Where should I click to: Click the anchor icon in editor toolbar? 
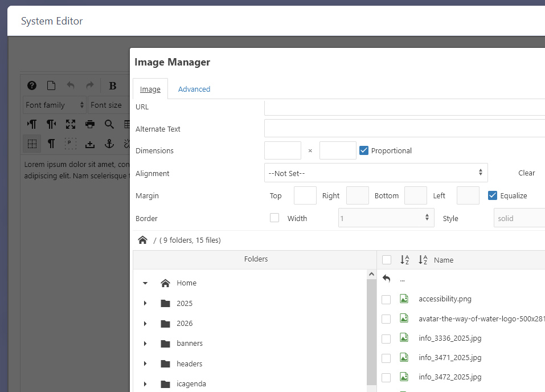[x=110, y=144]
